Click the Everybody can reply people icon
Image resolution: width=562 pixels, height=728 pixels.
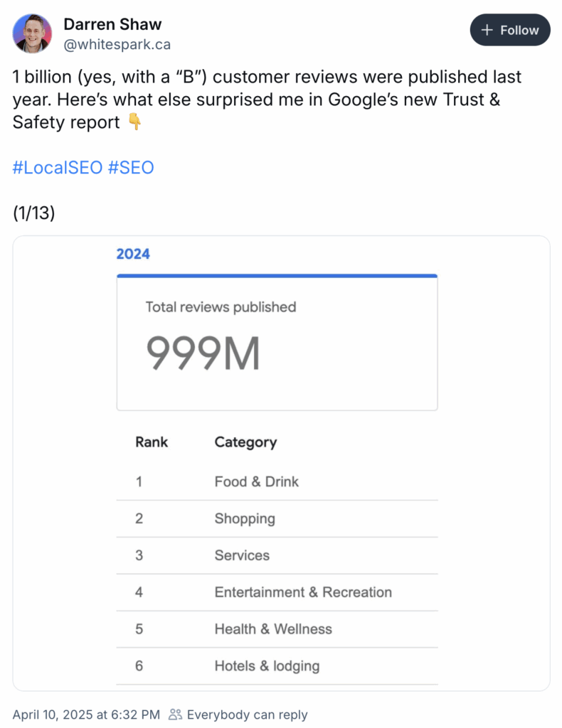tap(175, 714)
